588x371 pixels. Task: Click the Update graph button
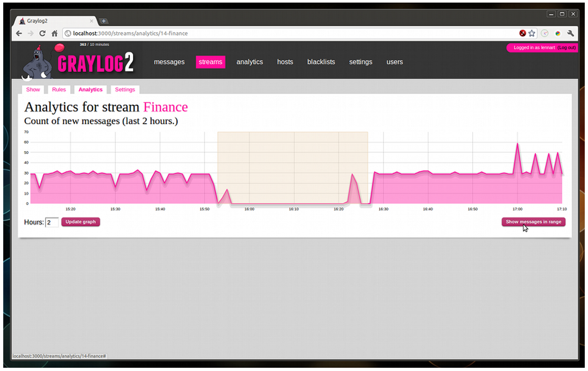point(81,222)
